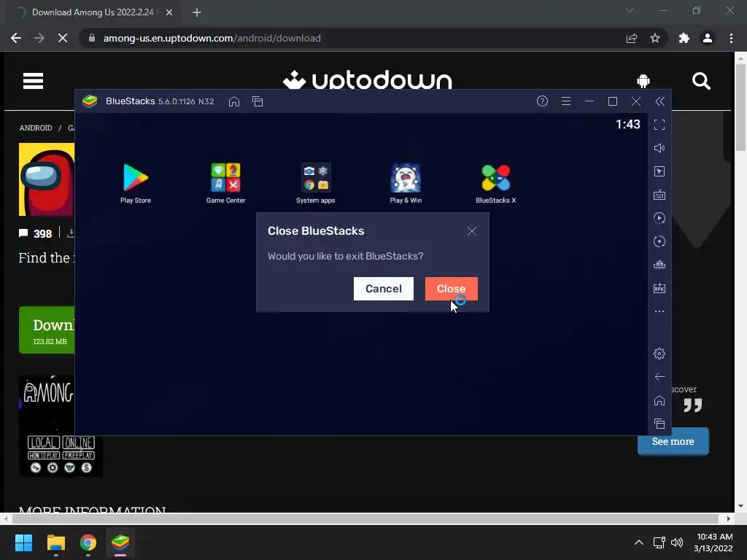Open BlueStacks help question mark icon
Viewport: 747px width, 560px height.
pyautogui.click(x=542, y=101)
